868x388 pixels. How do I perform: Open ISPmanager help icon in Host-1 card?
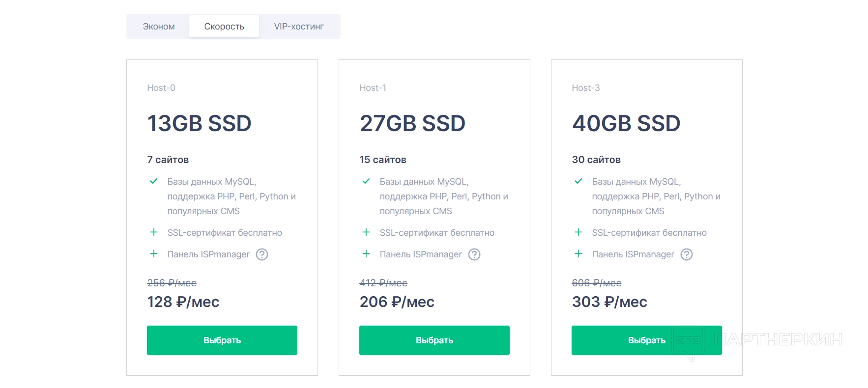(x=474, y=254)
